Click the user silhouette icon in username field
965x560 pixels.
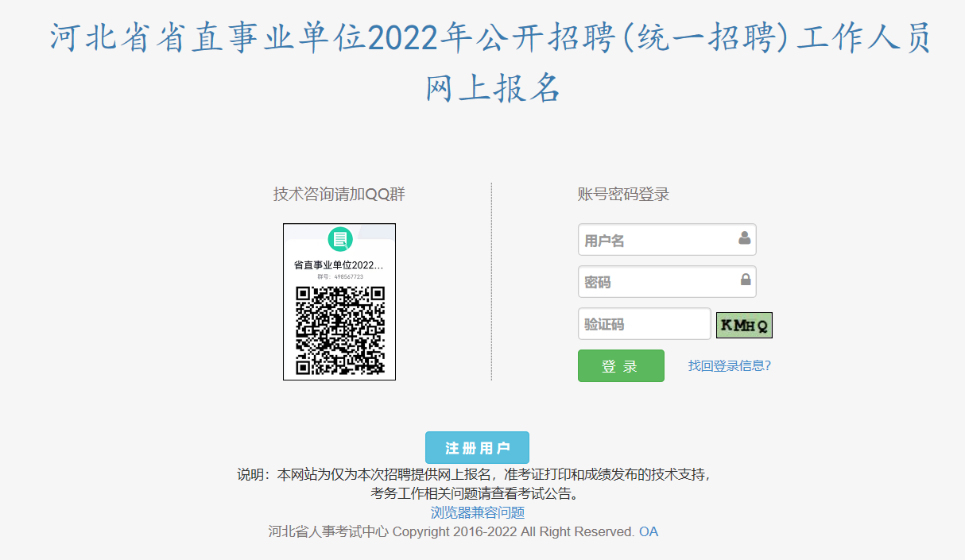point(745,238)
